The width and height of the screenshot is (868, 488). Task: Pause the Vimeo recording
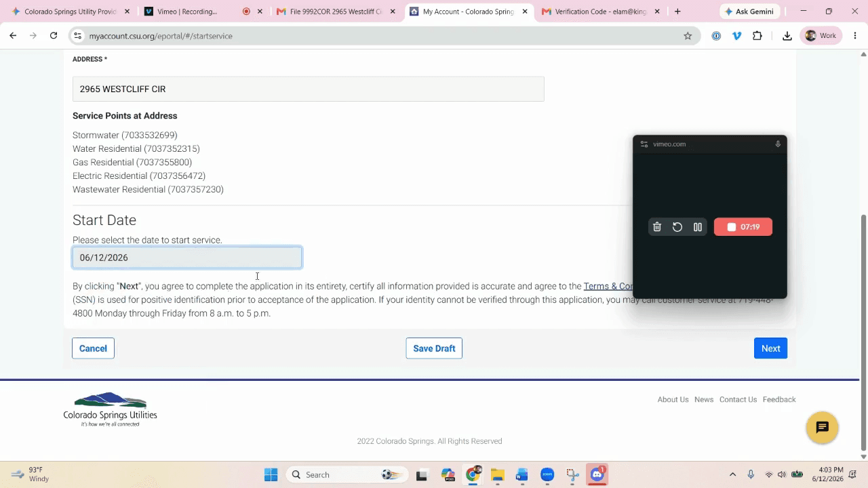697,227
